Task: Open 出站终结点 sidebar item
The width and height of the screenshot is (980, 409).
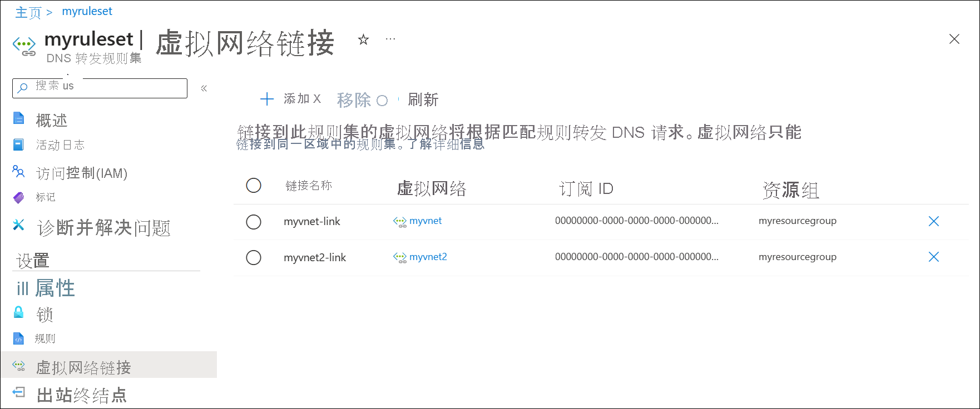Action: tap(82, 395)
